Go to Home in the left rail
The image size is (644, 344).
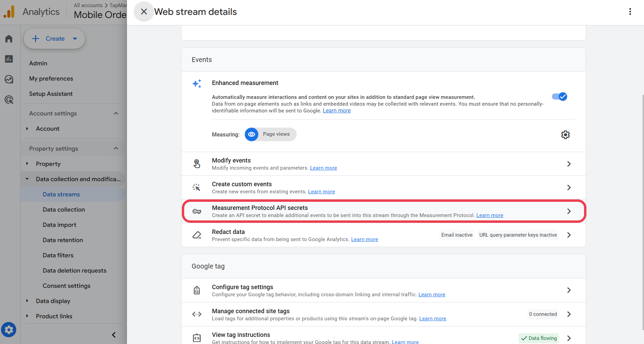(x=9, y=39)
